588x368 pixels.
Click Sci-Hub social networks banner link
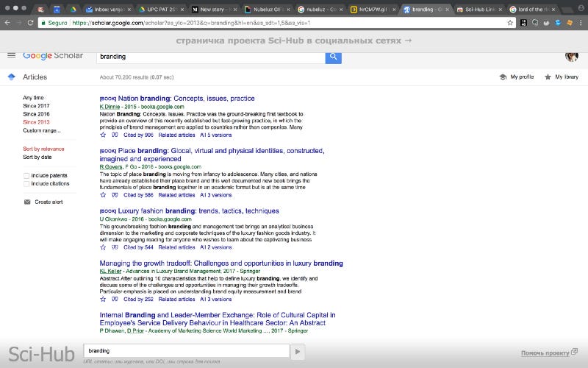[293, 40]
